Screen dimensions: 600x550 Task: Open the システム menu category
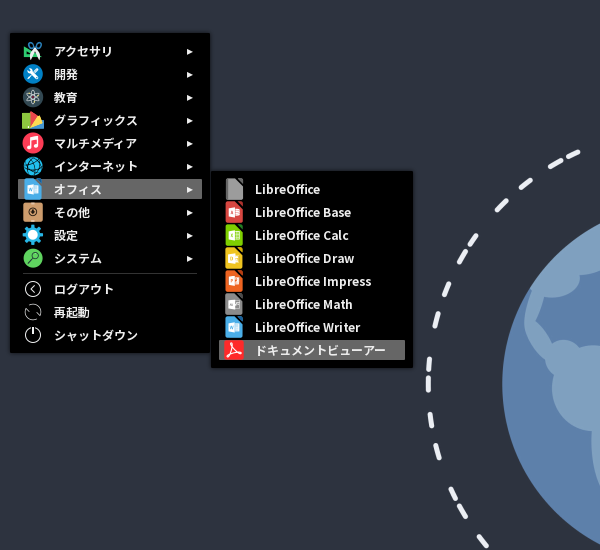[x=110, y=258]
